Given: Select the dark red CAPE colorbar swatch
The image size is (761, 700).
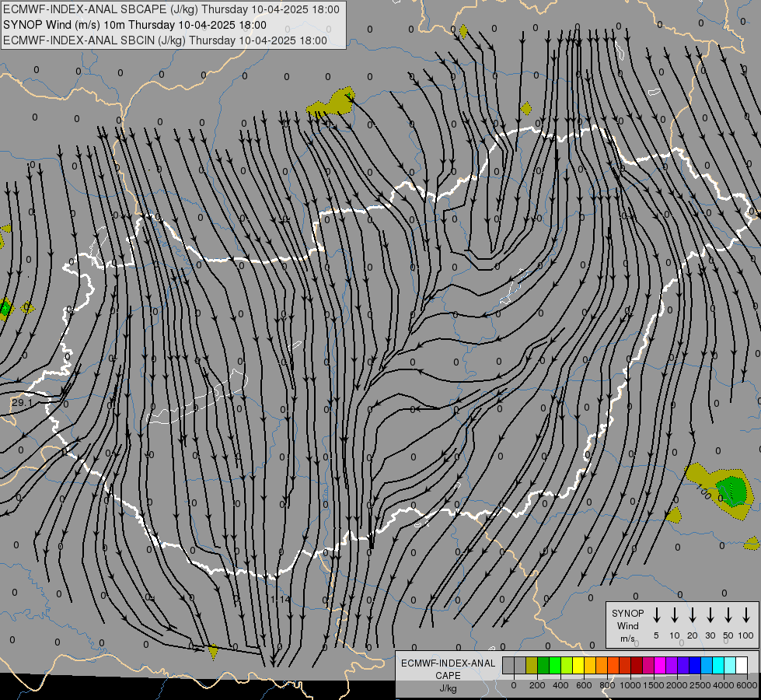Looking at the screenshot, I should click(x=637, y=666).
